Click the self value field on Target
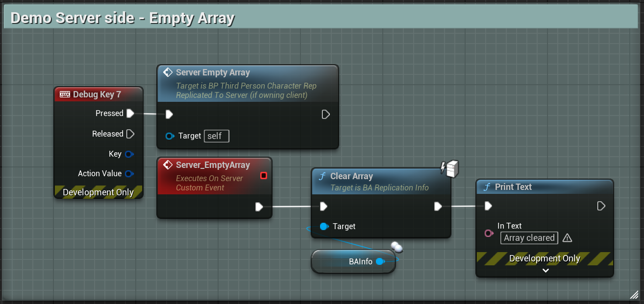The height and width of the screenshot is (304, 644). coord(217,136)
